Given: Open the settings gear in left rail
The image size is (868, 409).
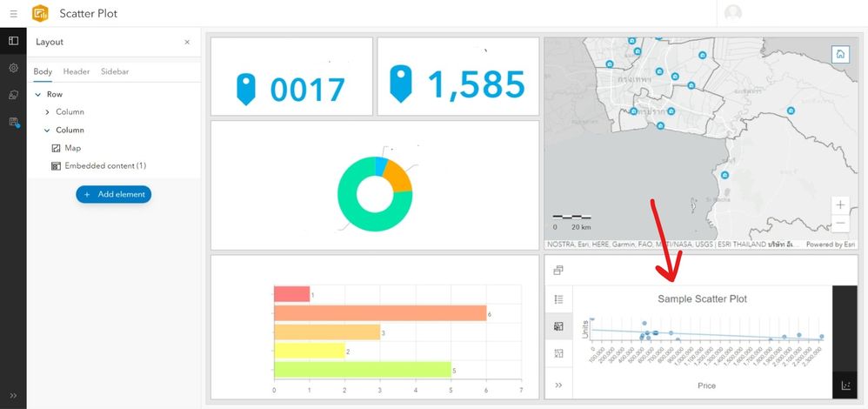Looking at the screenshot, I should tap(13, 68).
